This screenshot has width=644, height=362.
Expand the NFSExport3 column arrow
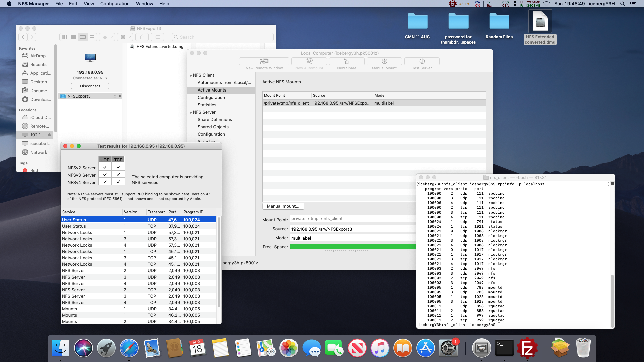tap(120, 96)
